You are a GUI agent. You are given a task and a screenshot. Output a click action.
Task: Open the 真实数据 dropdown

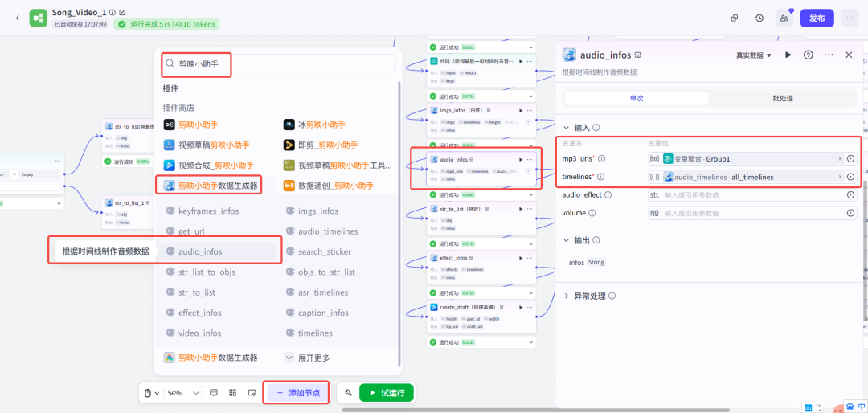tap(753, 55)
